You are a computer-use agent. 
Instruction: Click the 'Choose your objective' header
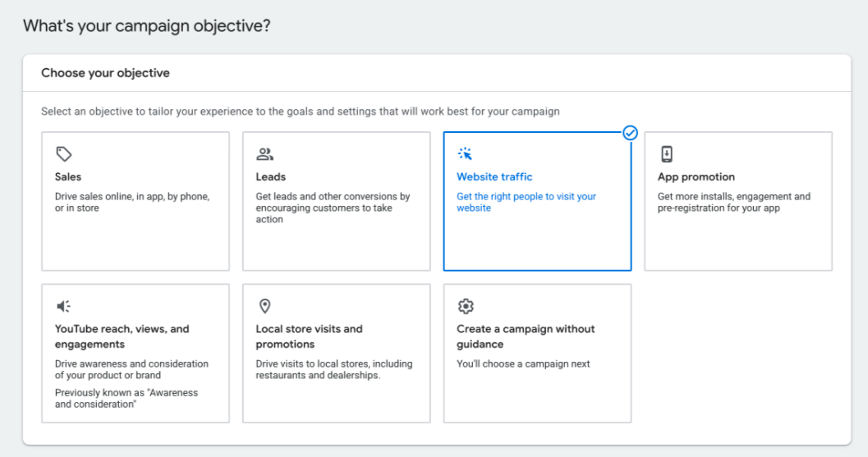coord(105,73)
